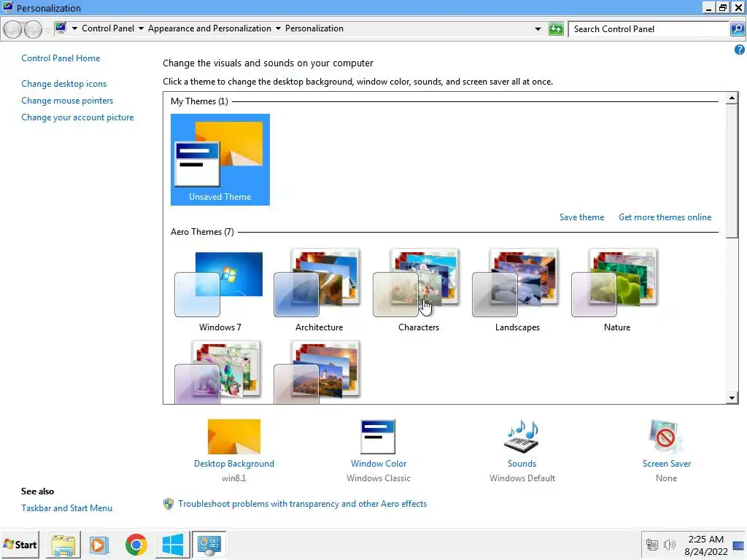This screenshot has width=747, height=560.
Task: Click the network tray icon
Action: click(x=651, y=544)
